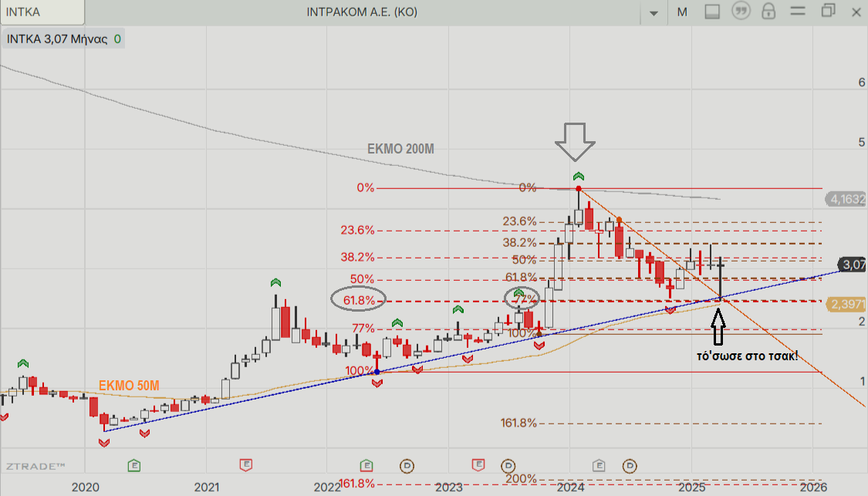This screenshot has height=496, width=868.
Task: Open the quotes comment bubble icon
Action: 741,11
